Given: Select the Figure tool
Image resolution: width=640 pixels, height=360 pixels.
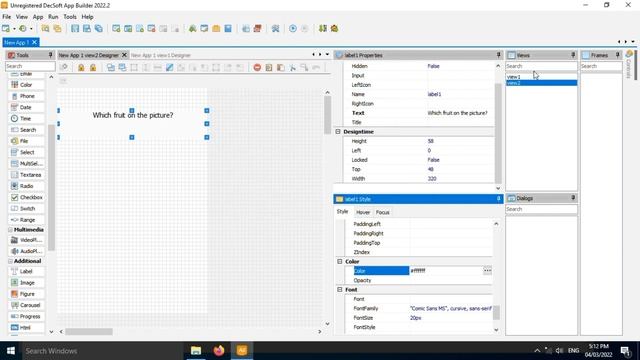Looking at the screenshot, I should [x=26, y=294].
